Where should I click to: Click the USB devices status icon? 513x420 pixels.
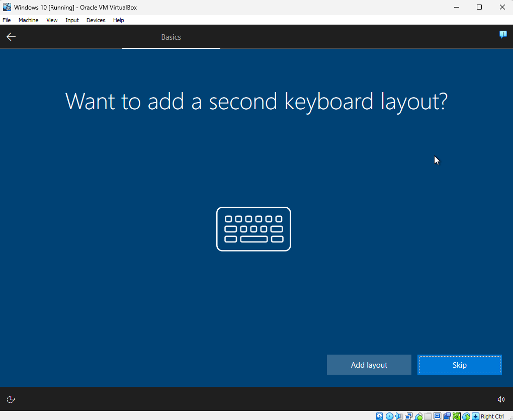[418, 416]
